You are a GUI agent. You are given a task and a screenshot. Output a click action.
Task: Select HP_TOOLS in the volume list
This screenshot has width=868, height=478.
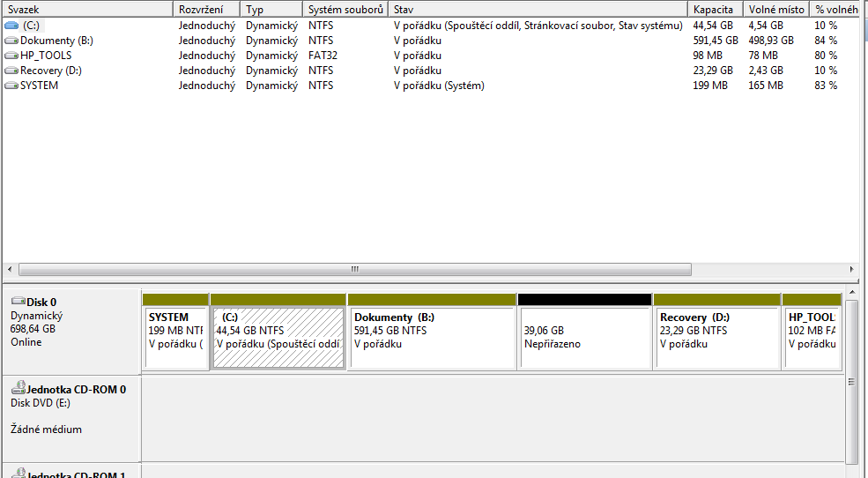tap(431, 56)
